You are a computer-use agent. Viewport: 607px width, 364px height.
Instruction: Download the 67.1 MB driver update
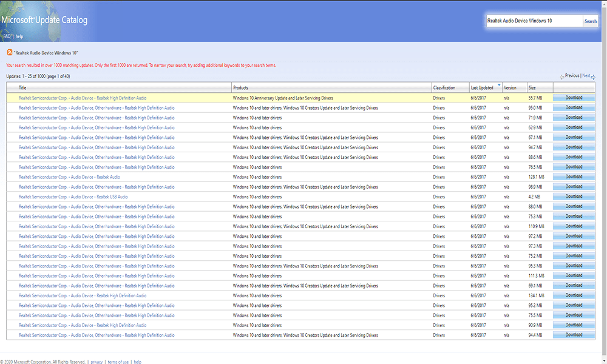coord(574,137)
